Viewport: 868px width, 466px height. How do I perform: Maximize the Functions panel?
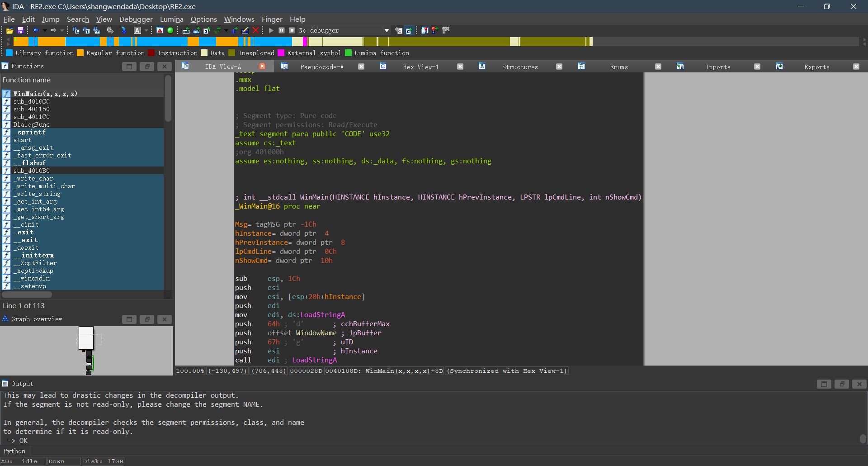(129, 67)
